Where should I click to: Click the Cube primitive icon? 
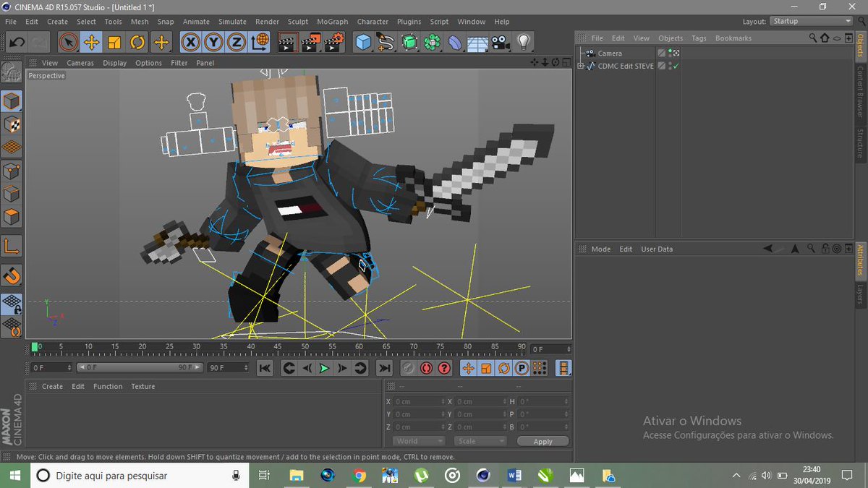click(363, 43)
